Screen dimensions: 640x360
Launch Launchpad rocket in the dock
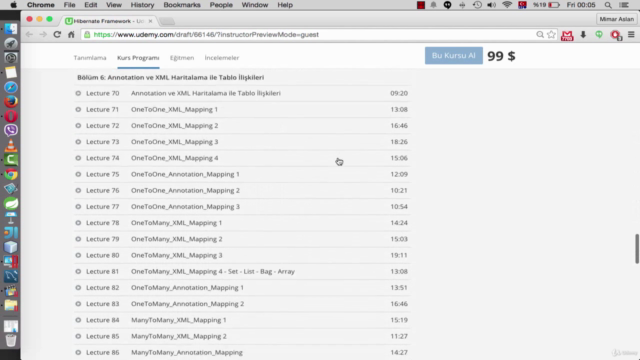pos(11,43)
